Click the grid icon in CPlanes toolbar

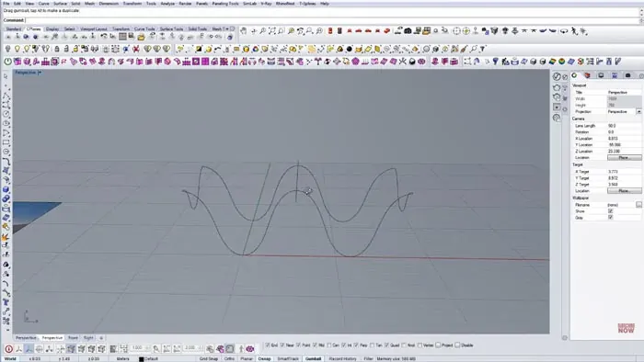(x=122, y=37)
